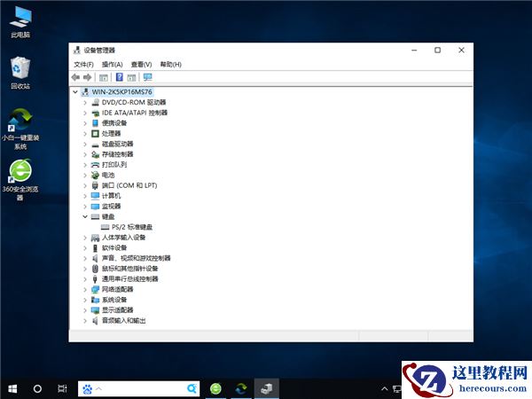Expand the IDE ATA/ATAPI 控制器 category
532x399 pixels.
point(85,113)
